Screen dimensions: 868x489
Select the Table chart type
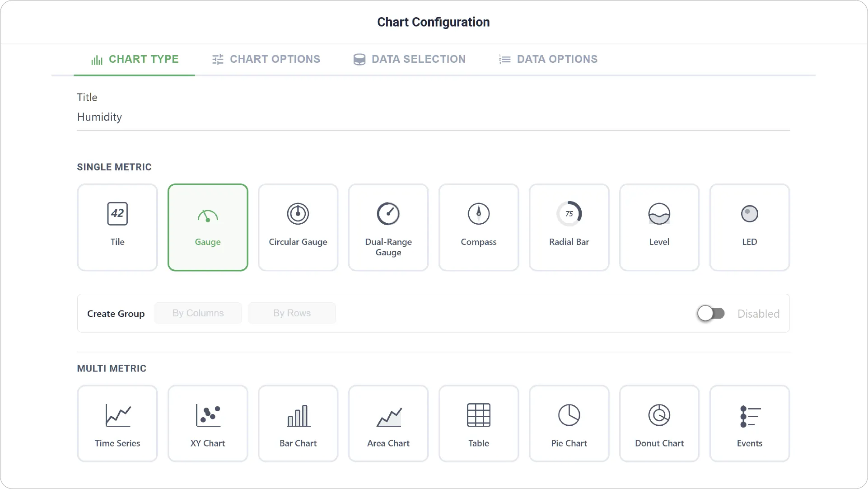point(479,423)
